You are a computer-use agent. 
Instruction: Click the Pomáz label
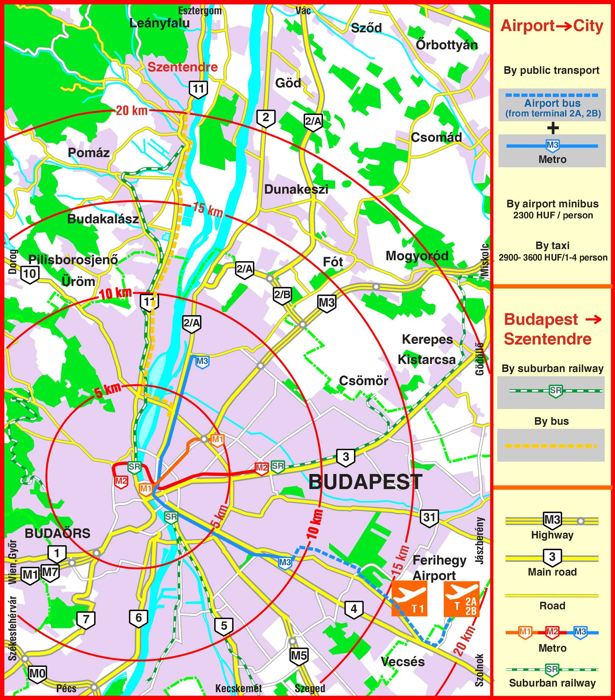coord(88,153)
